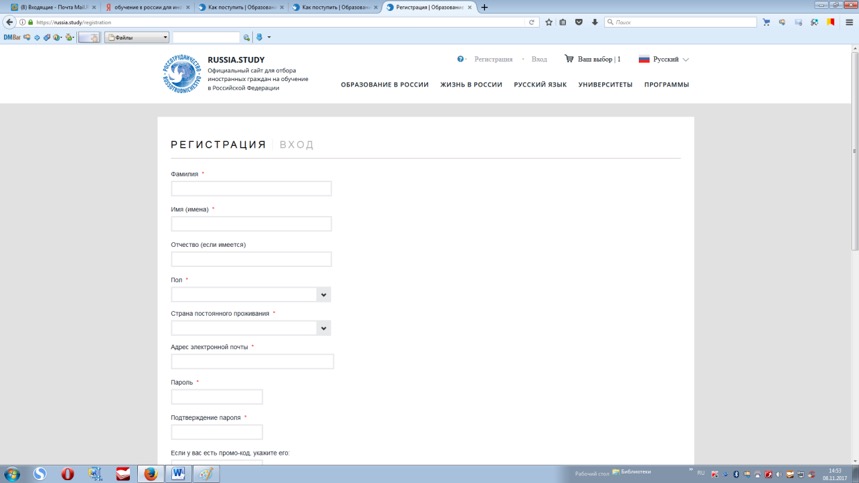Open the Firefox downloads arrow
859x483 pixels.
coord(595,22)
